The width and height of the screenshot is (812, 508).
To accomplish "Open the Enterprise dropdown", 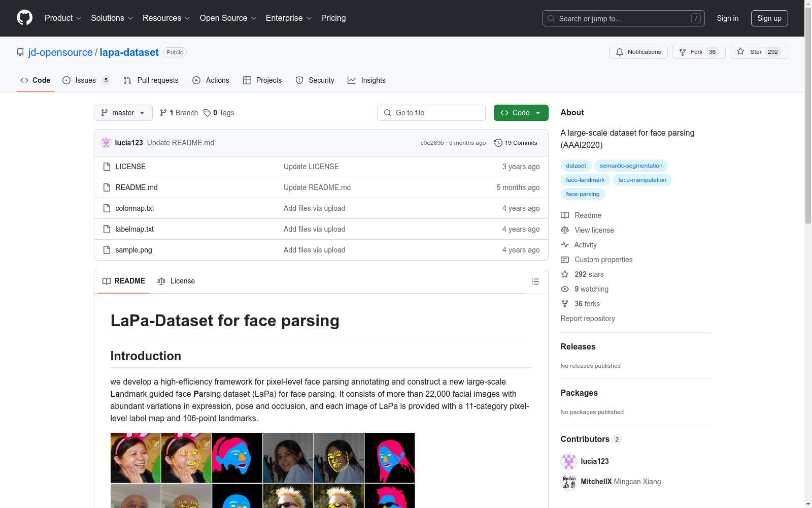I will point(288,18).
